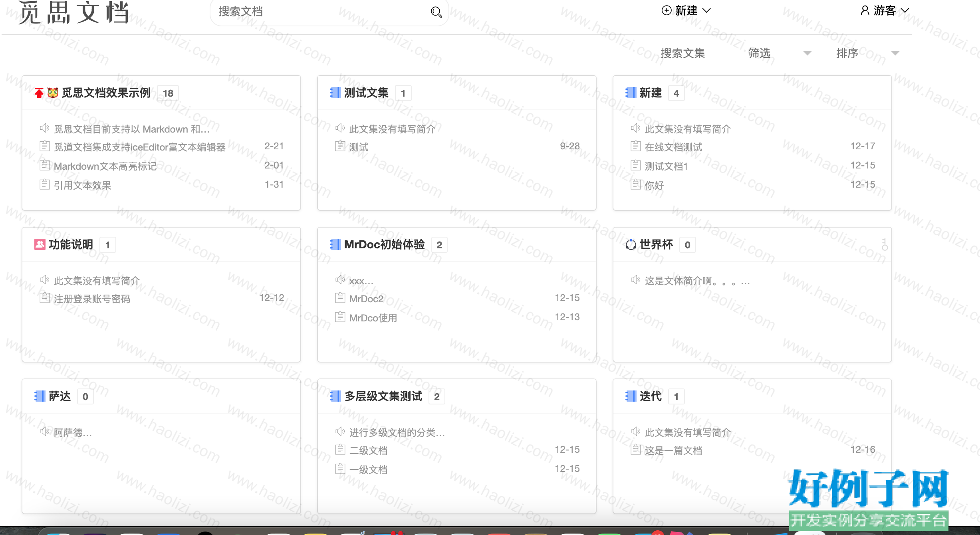
Task: Click the document icon beside 引用文本效果
Action: coord(44,184)
